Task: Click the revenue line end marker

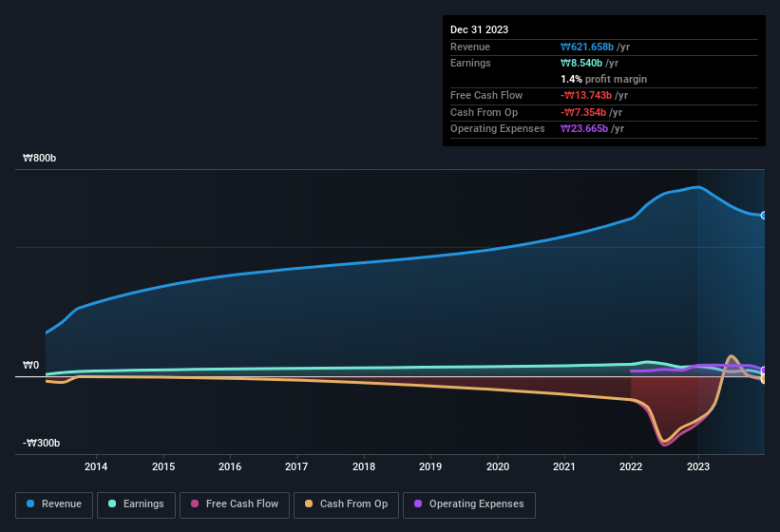Action: [x=763, y=216]
